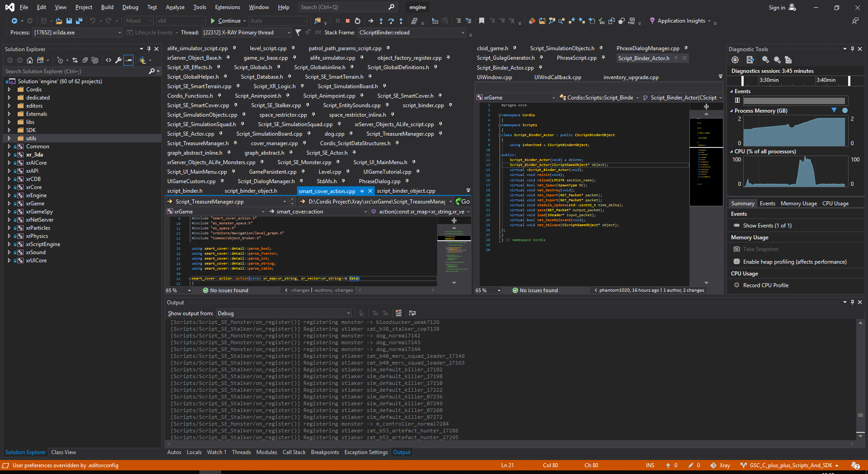868x474 pixels.
Task: Open the Debug menu
Action: tap(130, 7)
